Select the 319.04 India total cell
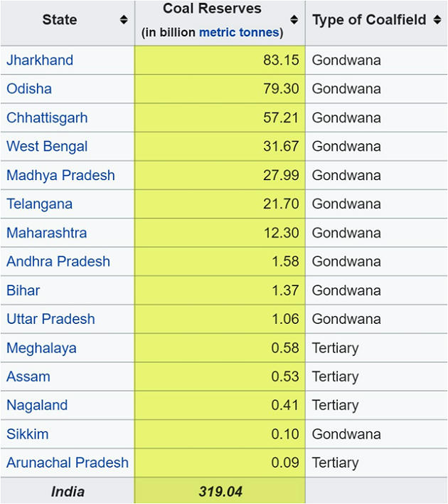448x504 pixels. (220, 491)
